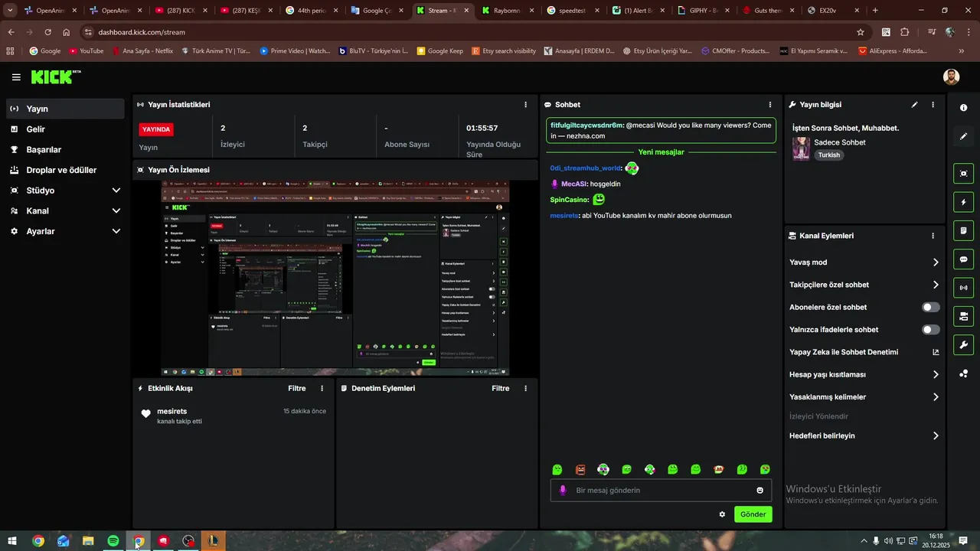Show hidden bookmarks with the overflow chevron

(962, 51)
